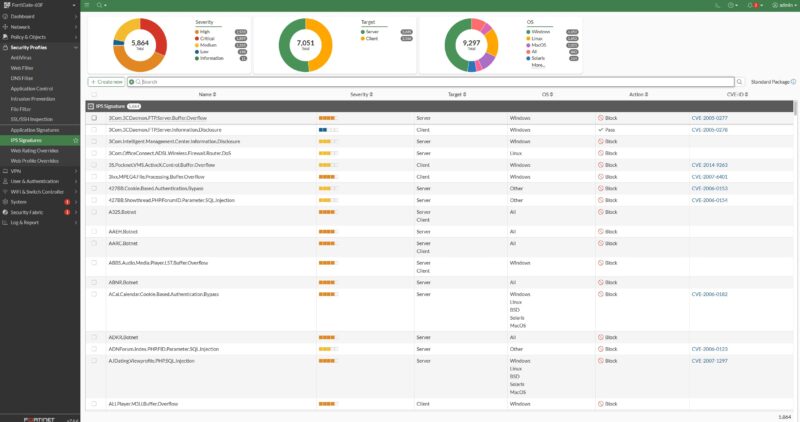The image size is (800, 422).
Task: Open the CVE-2006-0182 link
Action: (709, 294)
